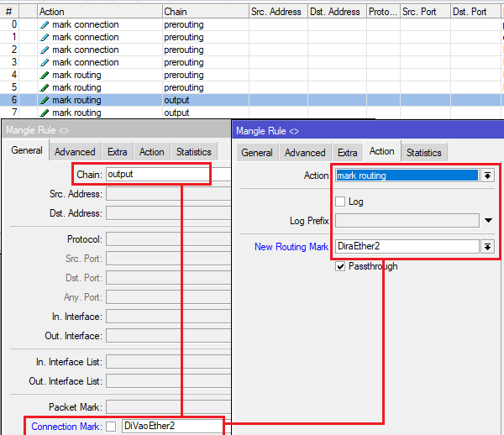Open Advanced tab in left Mangle Rule dialog
This screenshot has width=504, height=435.
tap(75, 152)
